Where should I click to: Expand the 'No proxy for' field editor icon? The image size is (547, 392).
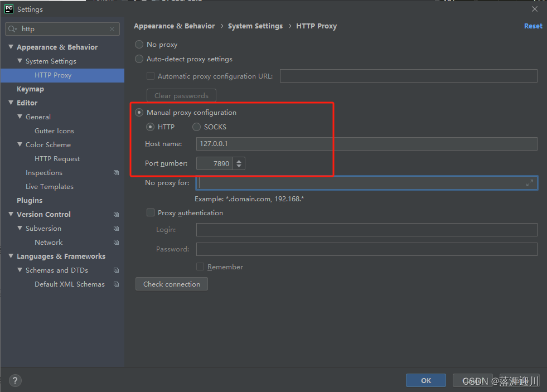click(x=530, y=182)
